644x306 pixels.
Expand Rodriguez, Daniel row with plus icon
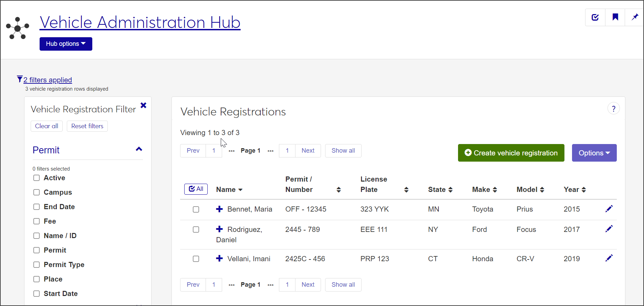pyautogui.click(x=219, y=229)
